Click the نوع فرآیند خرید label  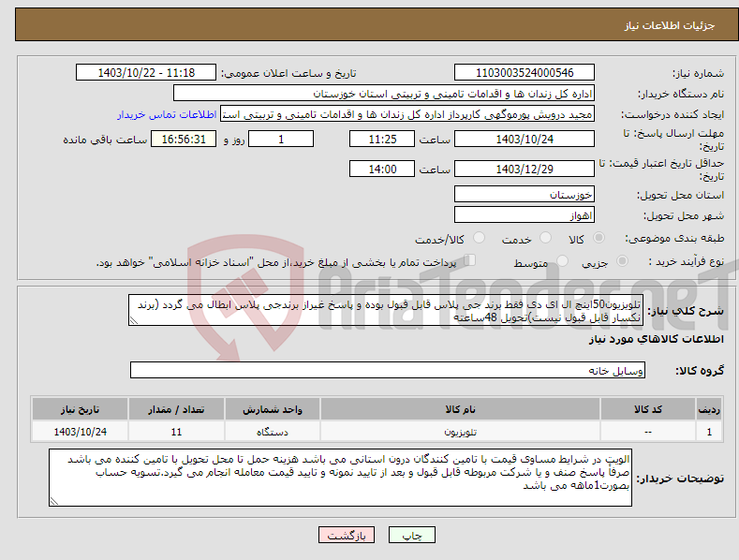[x=687, y=261]
